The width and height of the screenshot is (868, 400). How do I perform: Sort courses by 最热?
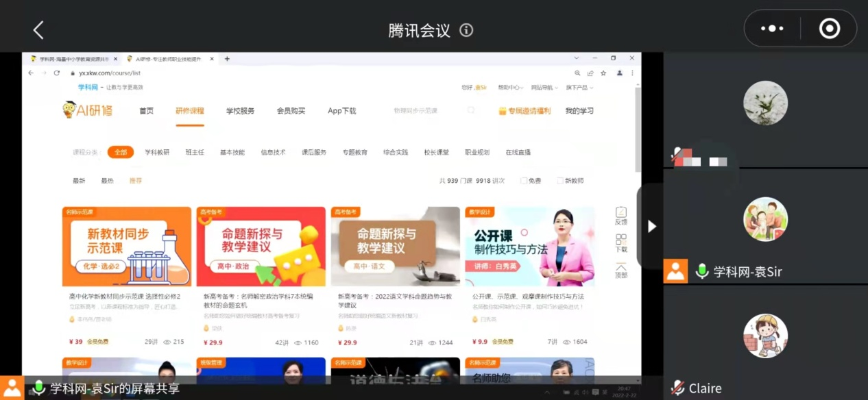coord(107,181)
